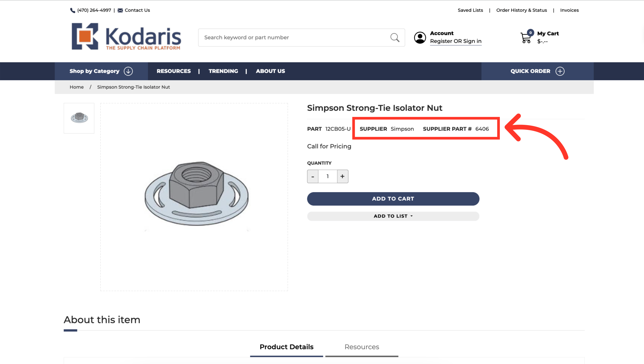Open the Trending menu item
This screenshot has height=364, width=644.
coord(223,71)
